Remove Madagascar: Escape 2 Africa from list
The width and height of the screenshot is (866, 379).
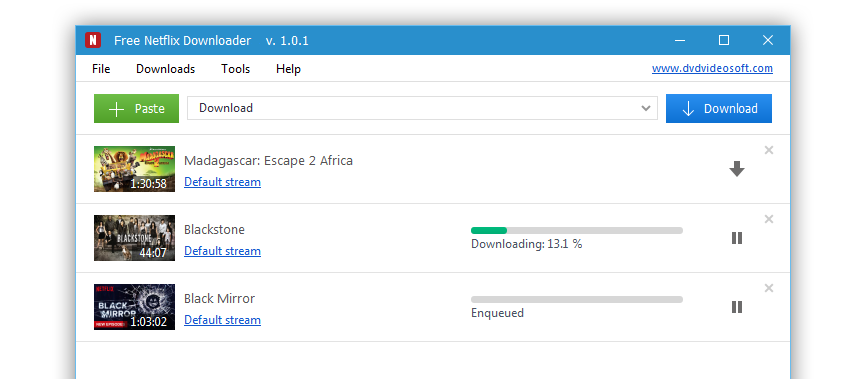769,150
